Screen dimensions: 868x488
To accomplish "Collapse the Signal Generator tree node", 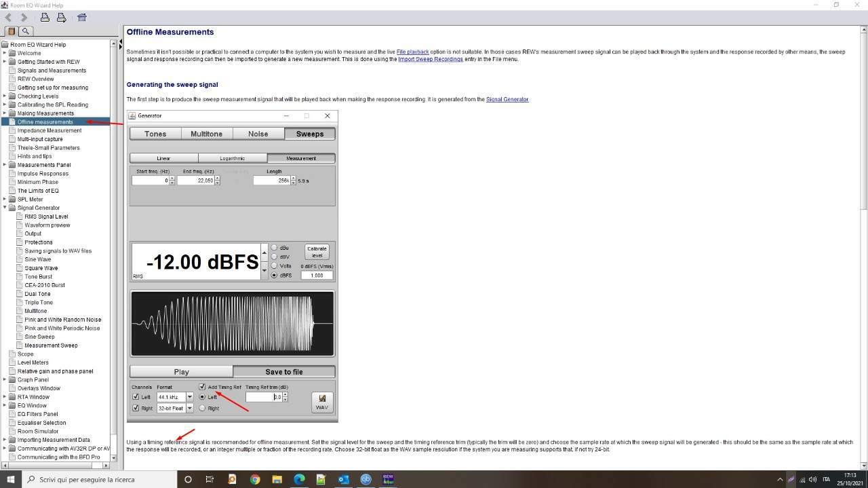I will (5, 208).
